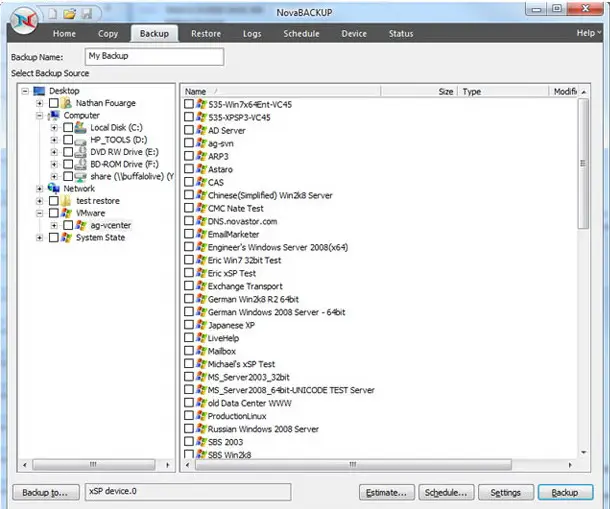
Task: Expand the test restore node
Action: [x=39, y=201]
